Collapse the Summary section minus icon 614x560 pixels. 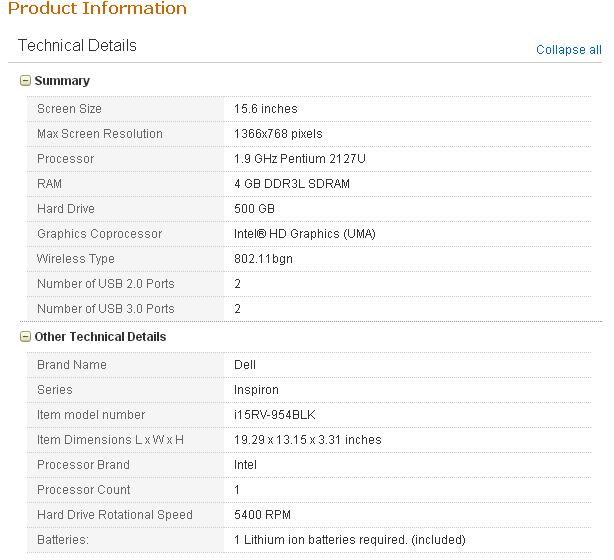tap(25, 81)
